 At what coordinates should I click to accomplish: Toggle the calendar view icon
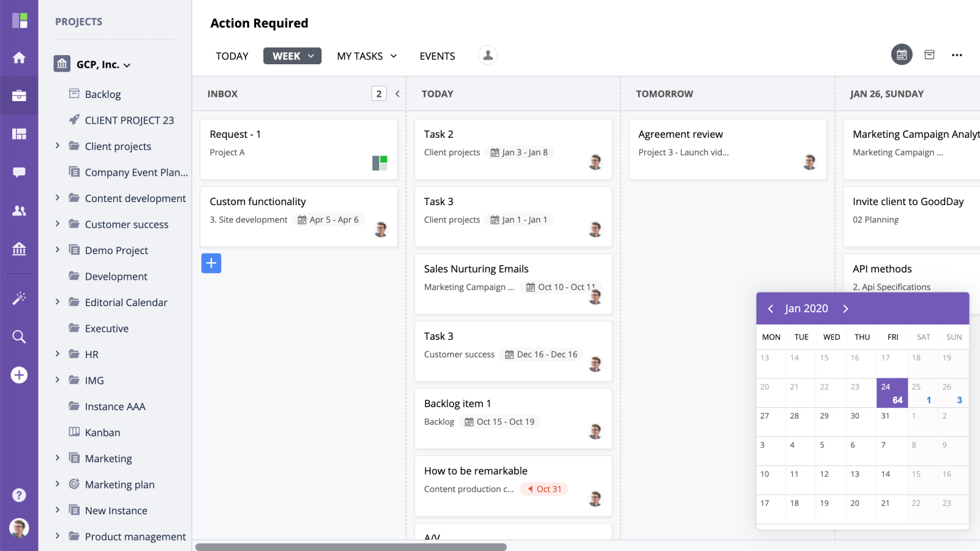pyautogui.click(x=902, y=54)
